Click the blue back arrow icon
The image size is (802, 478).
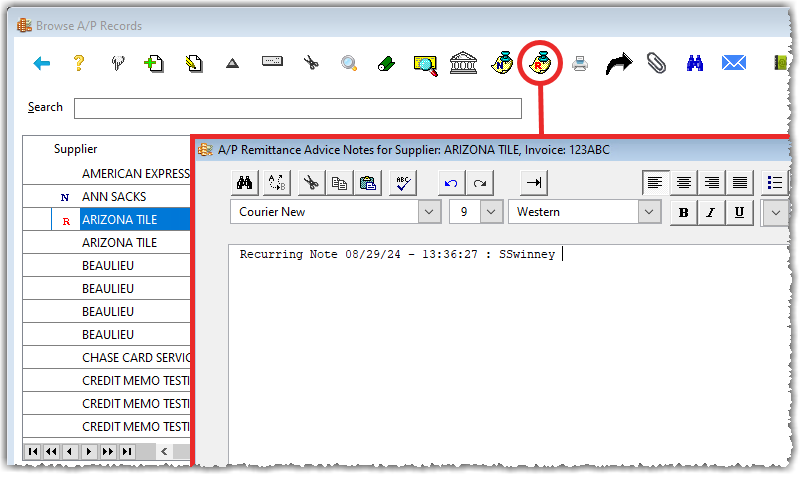pos(41,63)
